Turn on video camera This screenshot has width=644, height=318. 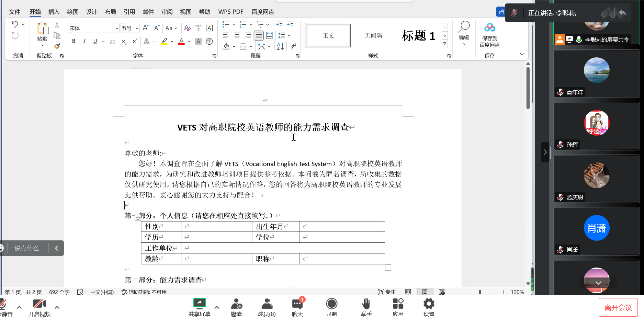tap(39, 307)
